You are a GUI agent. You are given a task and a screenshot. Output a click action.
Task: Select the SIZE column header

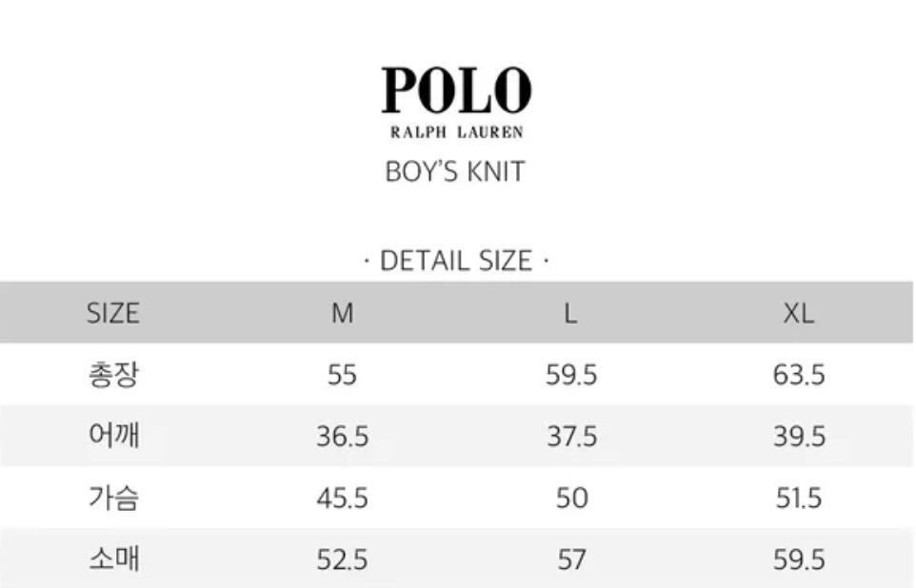point(113,313)
